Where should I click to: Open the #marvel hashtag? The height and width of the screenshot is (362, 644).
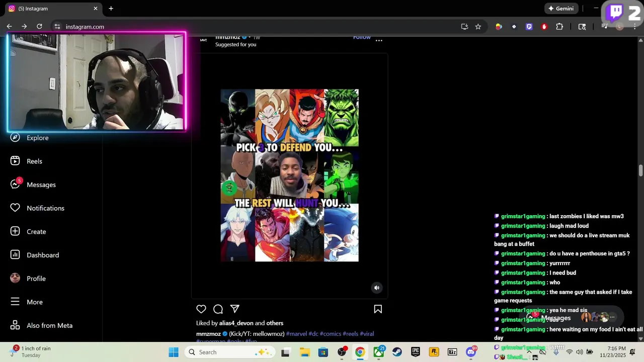click(x=296, y=334)
